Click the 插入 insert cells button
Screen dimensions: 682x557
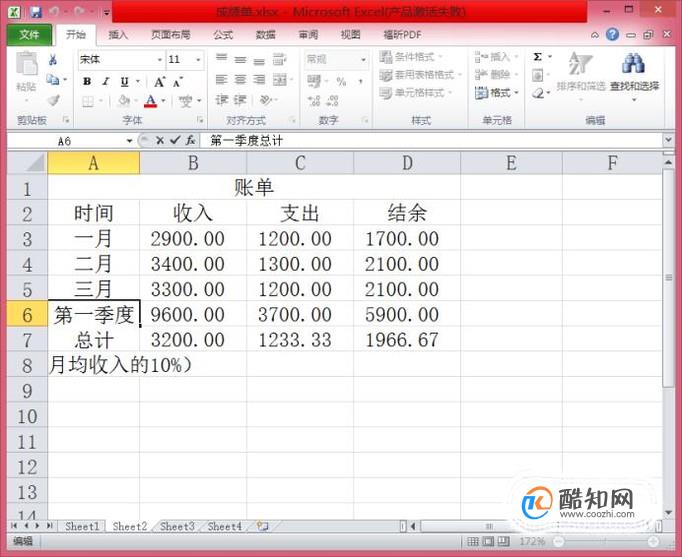pos(496,57)
